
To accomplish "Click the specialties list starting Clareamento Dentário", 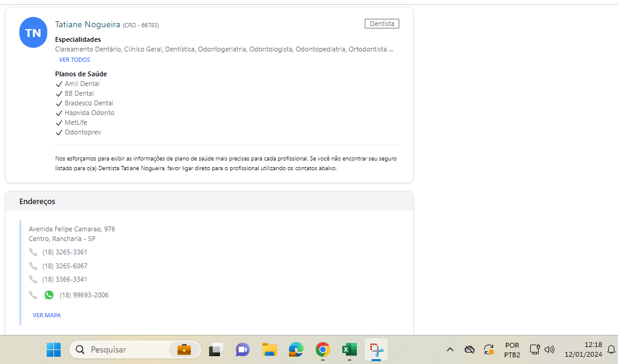I will pyautogui.click(x=224, y=49).
